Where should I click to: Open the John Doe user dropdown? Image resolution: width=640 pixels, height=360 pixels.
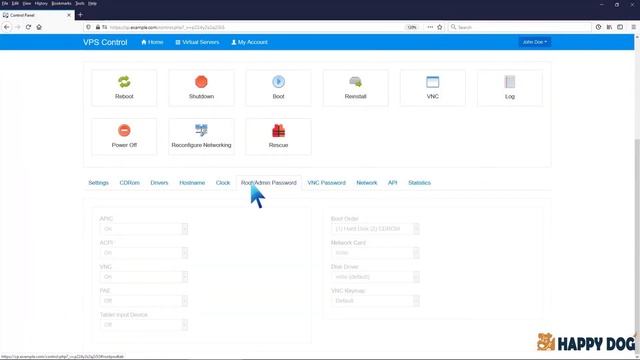pos(535,42)
